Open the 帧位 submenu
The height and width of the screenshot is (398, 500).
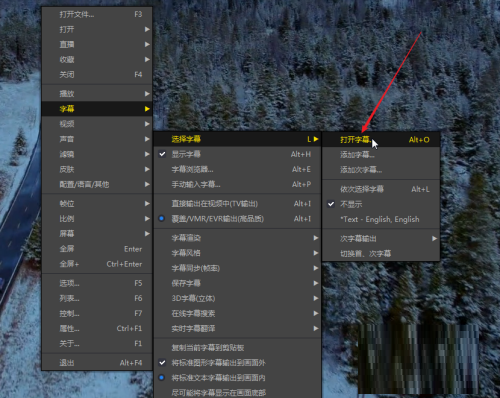pos(97,203)
